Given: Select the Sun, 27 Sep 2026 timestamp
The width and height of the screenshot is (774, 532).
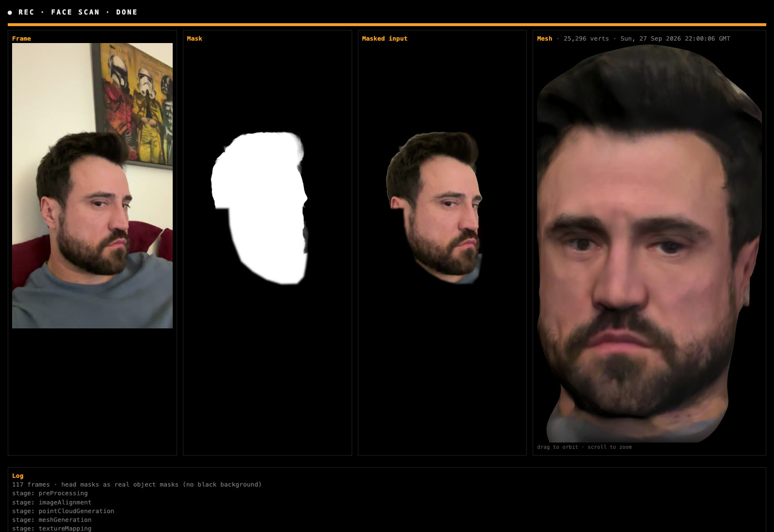Looking at the screenshot, I should [675, 39].
